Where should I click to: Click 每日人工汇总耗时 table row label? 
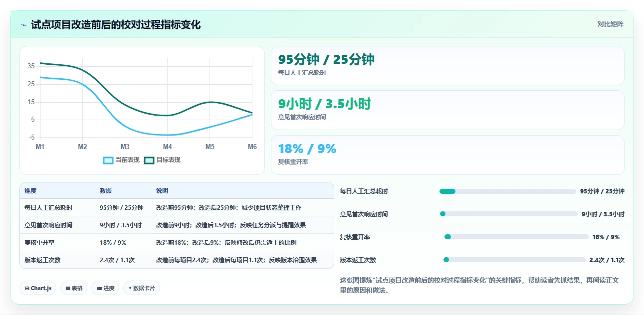coord(48,208)
